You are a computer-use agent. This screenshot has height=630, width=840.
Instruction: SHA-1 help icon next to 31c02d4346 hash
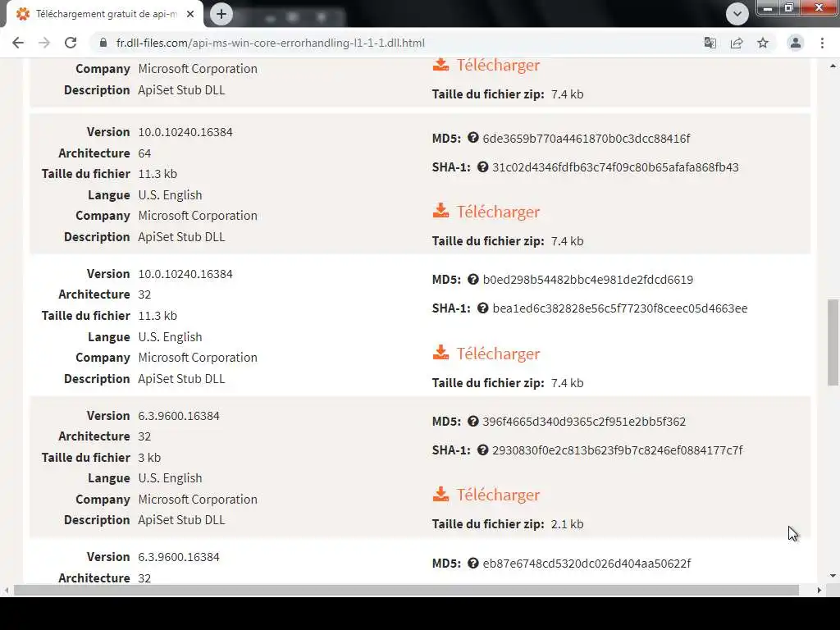(x=482, y=167)
